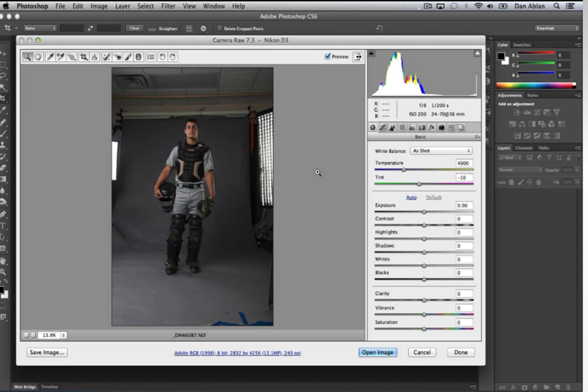Viewport: 588px width, 392px height.
Task: Toggle full screen mode icon beside Preview
Action: 357,56
